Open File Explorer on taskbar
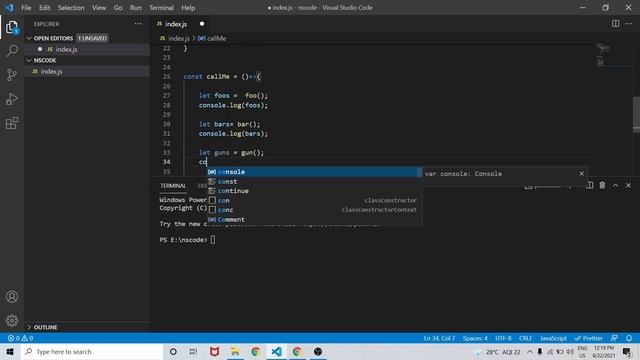The image size is (640, 360). (235, 351)
